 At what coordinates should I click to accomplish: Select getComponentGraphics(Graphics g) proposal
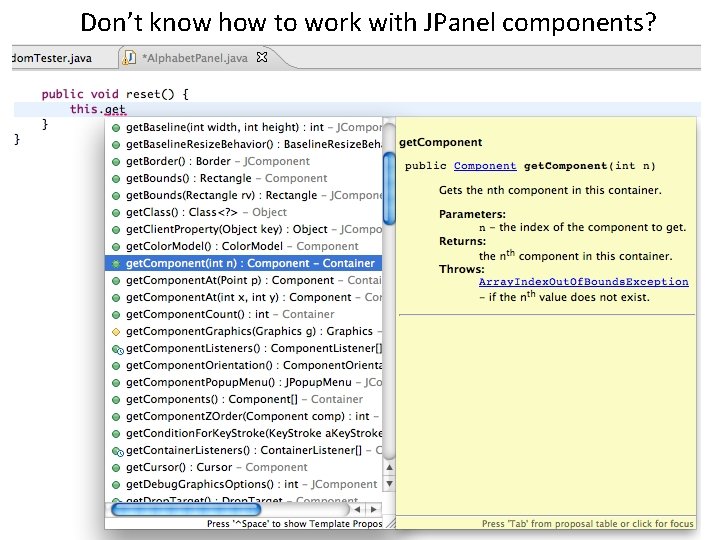tap(243, 331)
